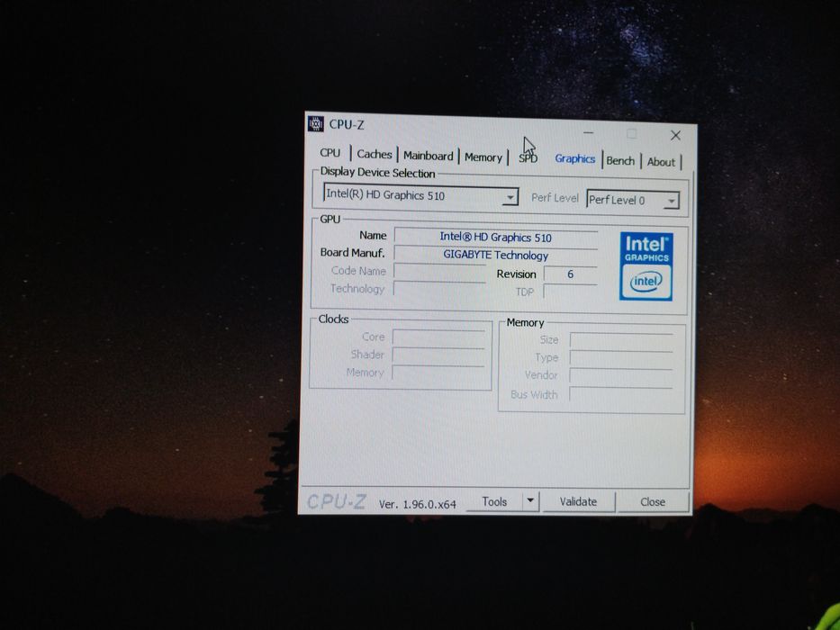Click the Board Manuf. label

click(x=353, y=252)
